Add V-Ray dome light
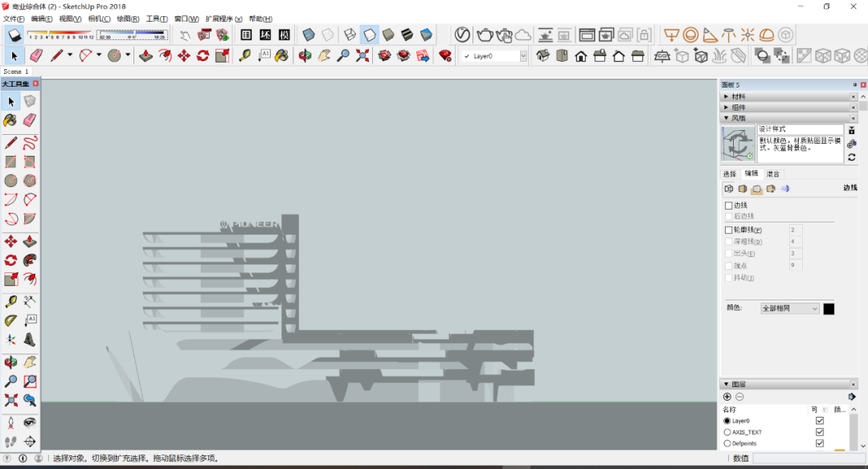 click(x=767, y=35)
